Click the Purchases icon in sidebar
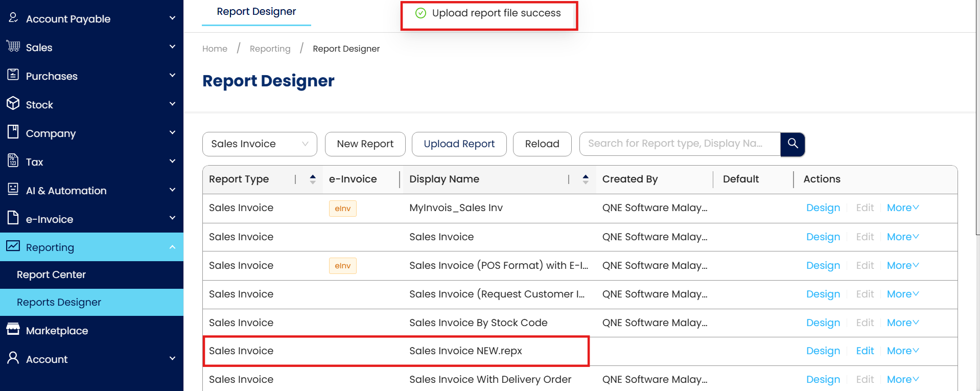This screenshot has height=391, width=980. pos(13,75)
